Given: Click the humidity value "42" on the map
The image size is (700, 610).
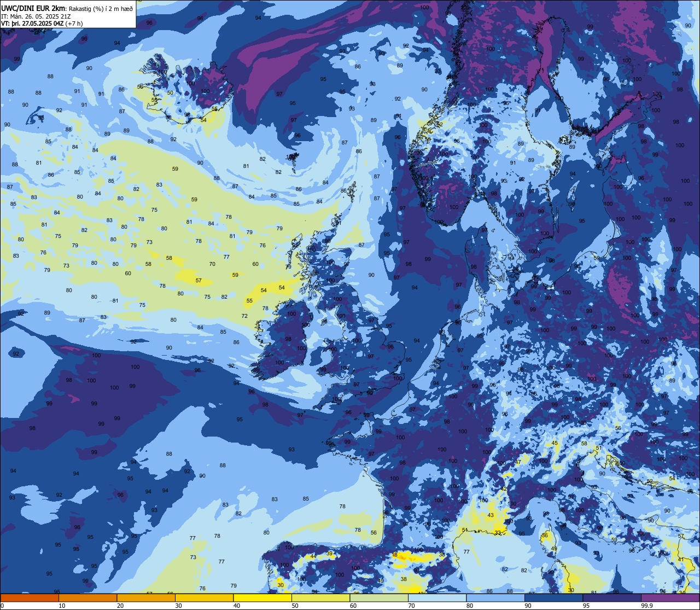Looking at the screenshot, I should click(x=504, y=489).
